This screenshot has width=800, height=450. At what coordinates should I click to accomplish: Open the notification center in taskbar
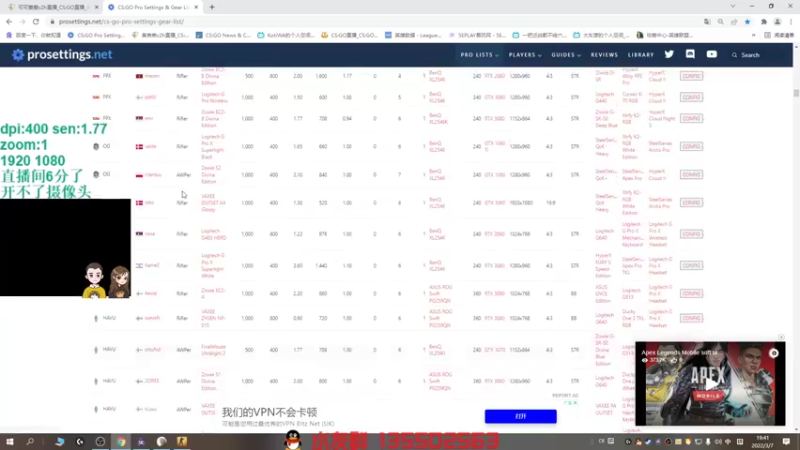(786, 441)
